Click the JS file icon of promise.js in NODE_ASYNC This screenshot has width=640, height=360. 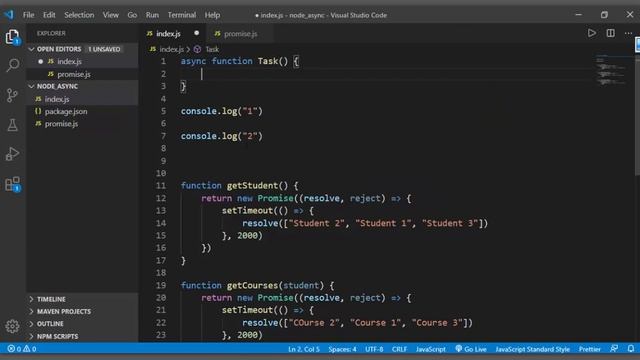38,124
